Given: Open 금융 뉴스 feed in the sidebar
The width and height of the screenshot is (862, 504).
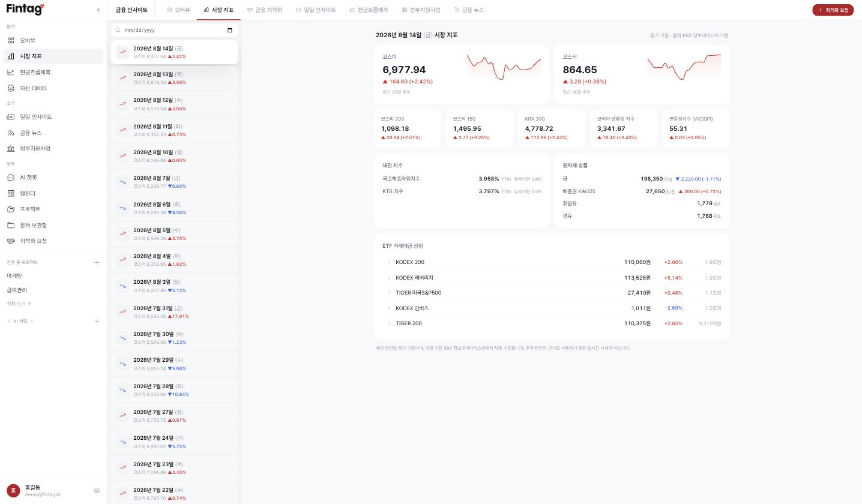Looking at the screenshot, I should [53, 133].
